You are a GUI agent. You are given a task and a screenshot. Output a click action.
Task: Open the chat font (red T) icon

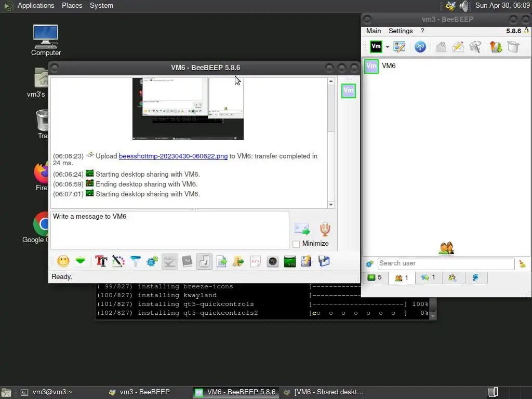[x=101, y=261]
